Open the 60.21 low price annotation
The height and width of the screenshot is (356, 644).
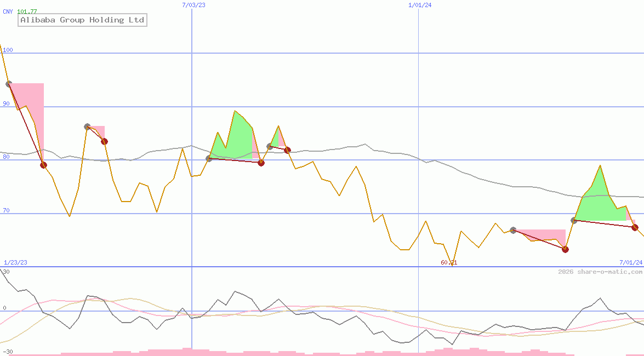tap(448, 263)
